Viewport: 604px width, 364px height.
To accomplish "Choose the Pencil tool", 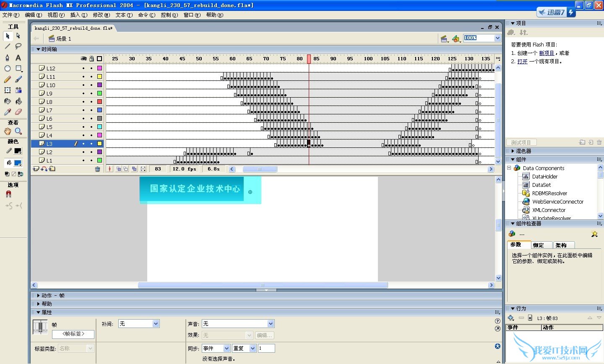I will (x=7, y=79).
